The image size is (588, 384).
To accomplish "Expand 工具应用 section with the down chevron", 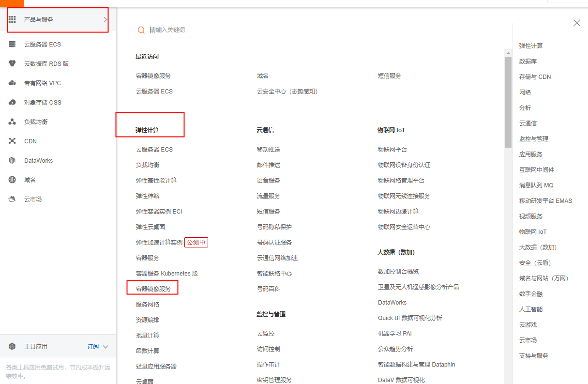I will pyautogui.click(x=106, y=347).
